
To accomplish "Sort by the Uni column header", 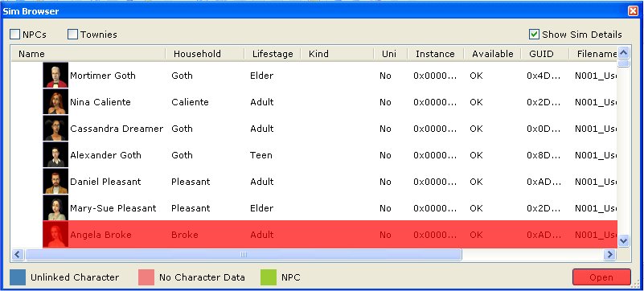I will 391,54.
